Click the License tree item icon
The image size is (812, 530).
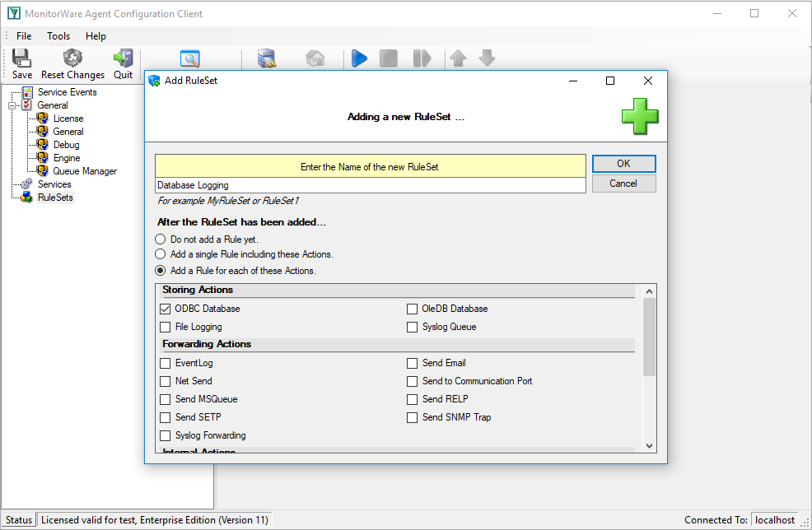click(43, 118)
